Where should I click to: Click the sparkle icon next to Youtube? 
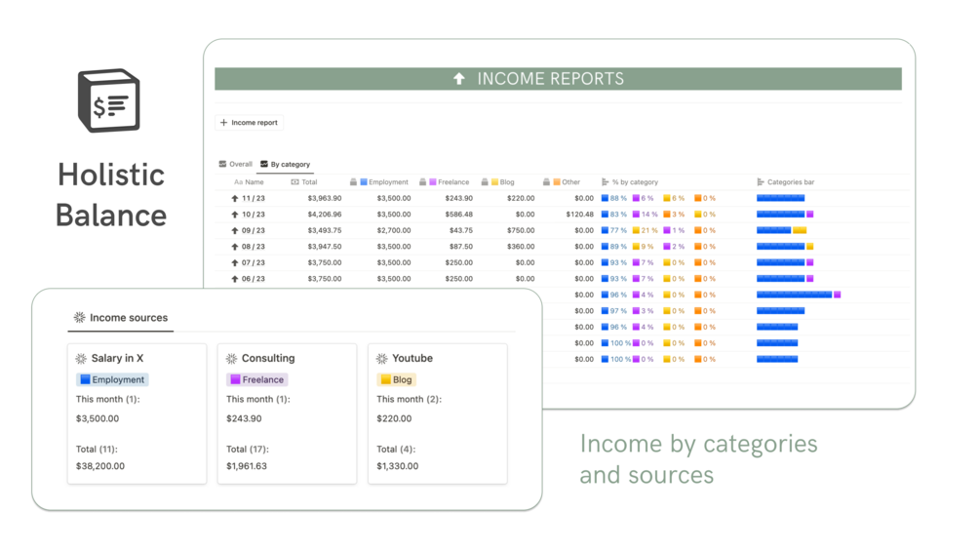coord(382,359)
